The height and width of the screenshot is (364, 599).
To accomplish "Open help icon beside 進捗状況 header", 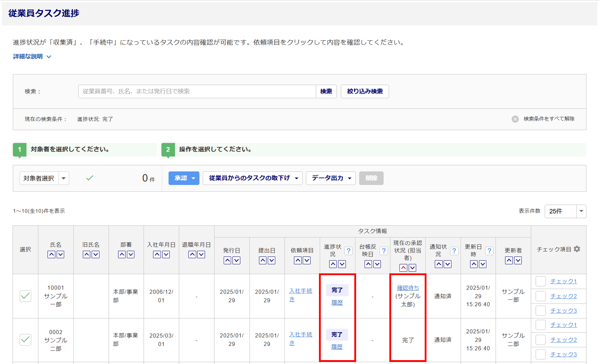I will (x=348, y=251).
